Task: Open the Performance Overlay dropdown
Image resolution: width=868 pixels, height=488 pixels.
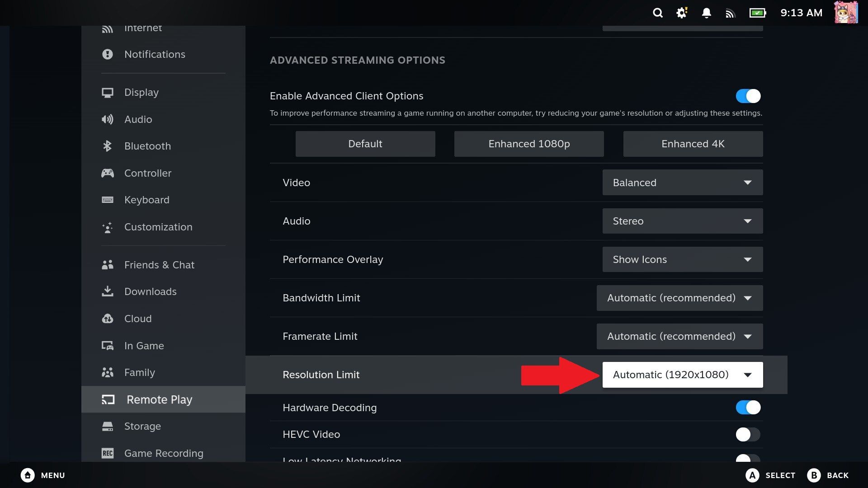Action: click(682, 259)
